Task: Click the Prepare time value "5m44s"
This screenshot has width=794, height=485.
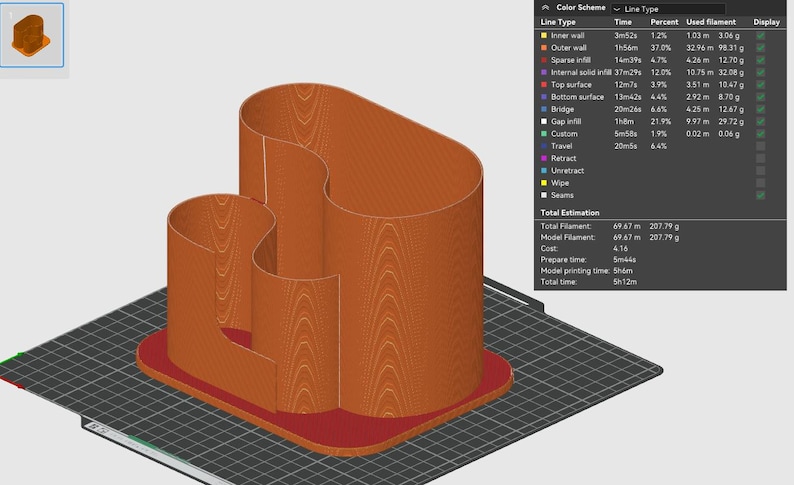Action: point(625,259)
